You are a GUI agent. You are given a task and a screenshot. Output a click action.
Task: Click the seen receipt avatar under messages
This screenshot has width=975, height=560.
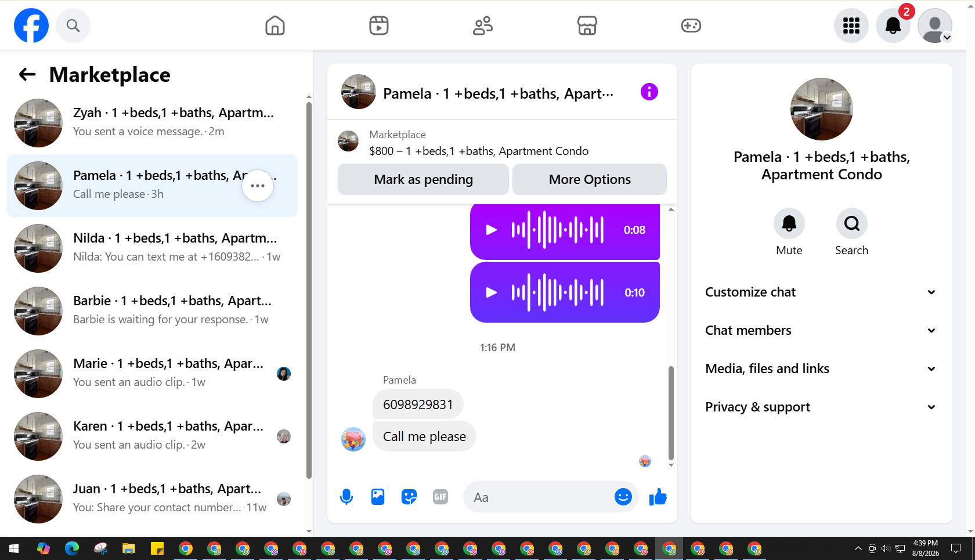645,461
